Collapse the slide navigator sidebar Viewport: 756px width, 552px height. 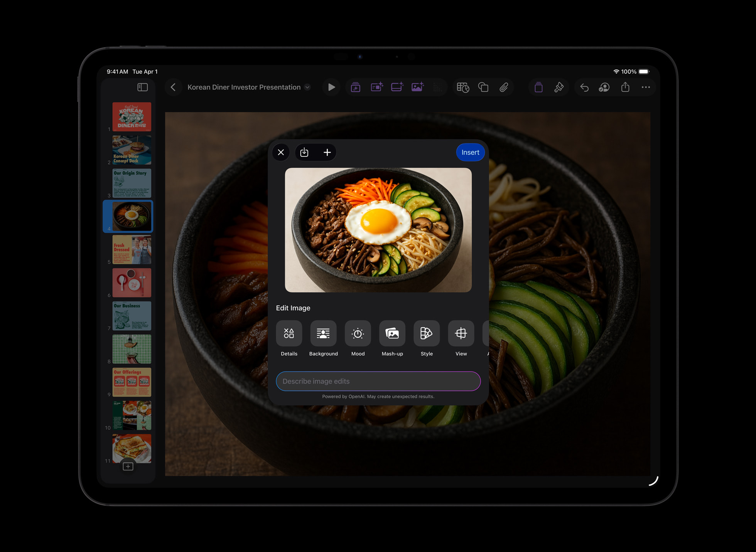pos(142,87)
